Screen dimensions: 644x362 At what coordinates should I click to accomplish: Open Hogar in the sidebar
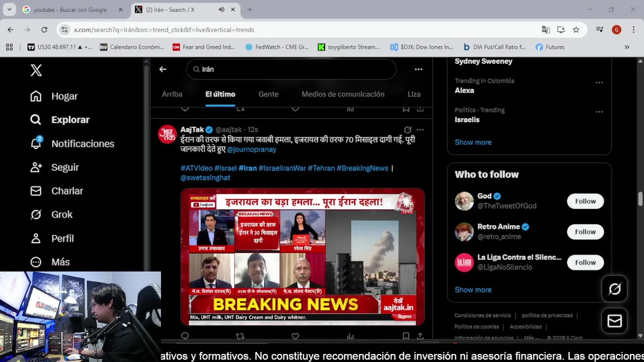(x=54, y=96)
